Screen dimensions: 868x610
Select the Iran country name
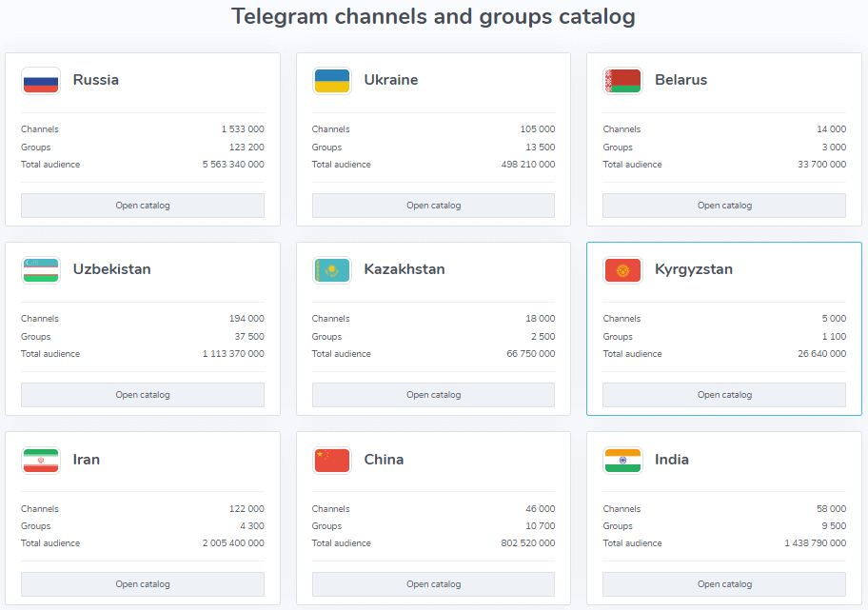point(86,459)
